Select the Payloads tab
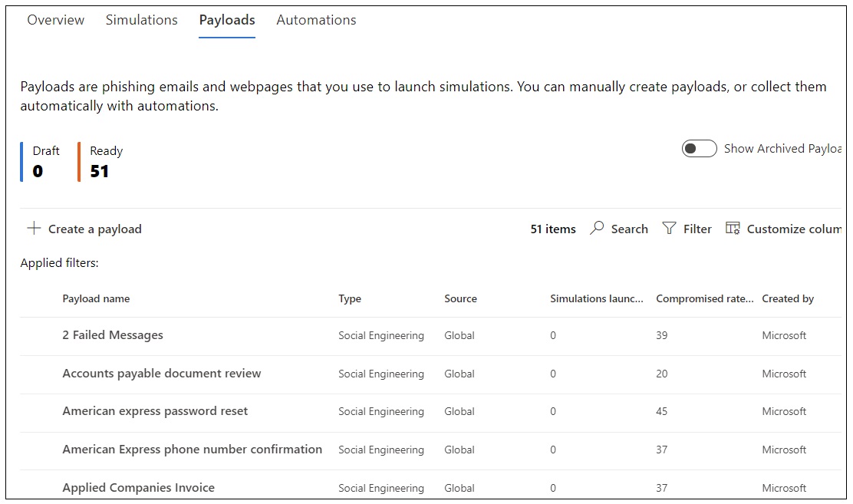The width and height of the screenshot is (853, 504). pos(227,20)
